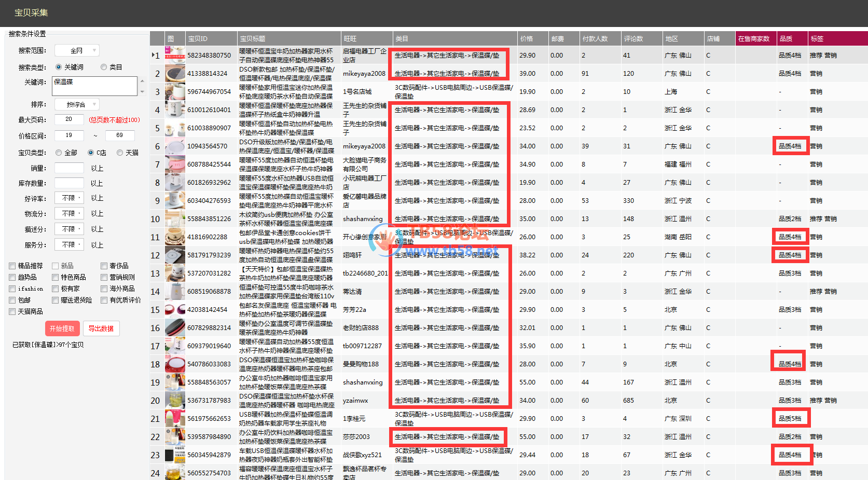Select product thumbnail in row 12
The height and width of the screenshot is (480, 868).
175,255
